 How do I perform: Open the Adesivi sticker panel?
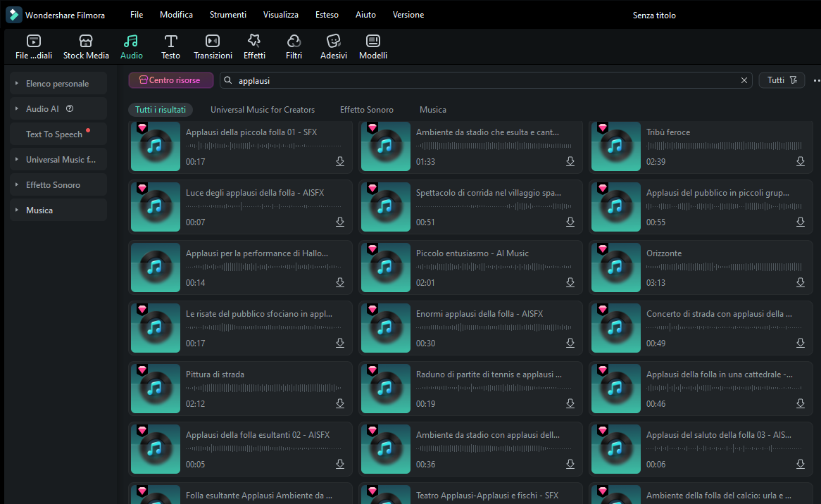(334, 46)
